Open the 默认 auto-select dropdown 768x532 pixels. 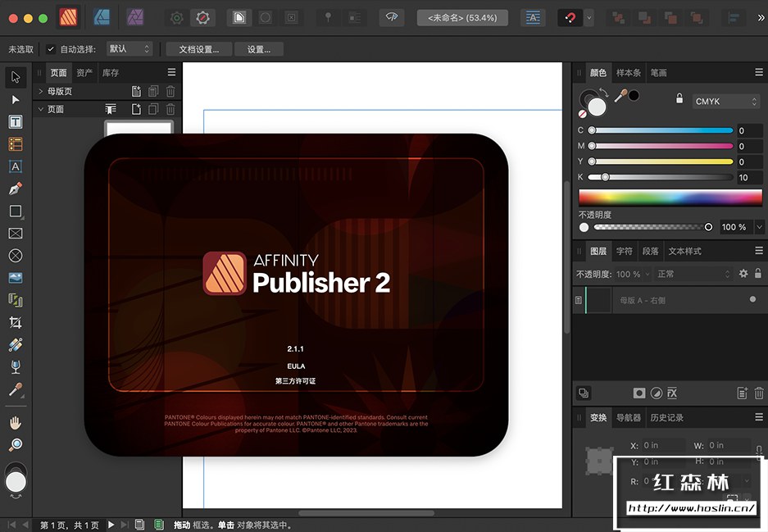[130, 49]
